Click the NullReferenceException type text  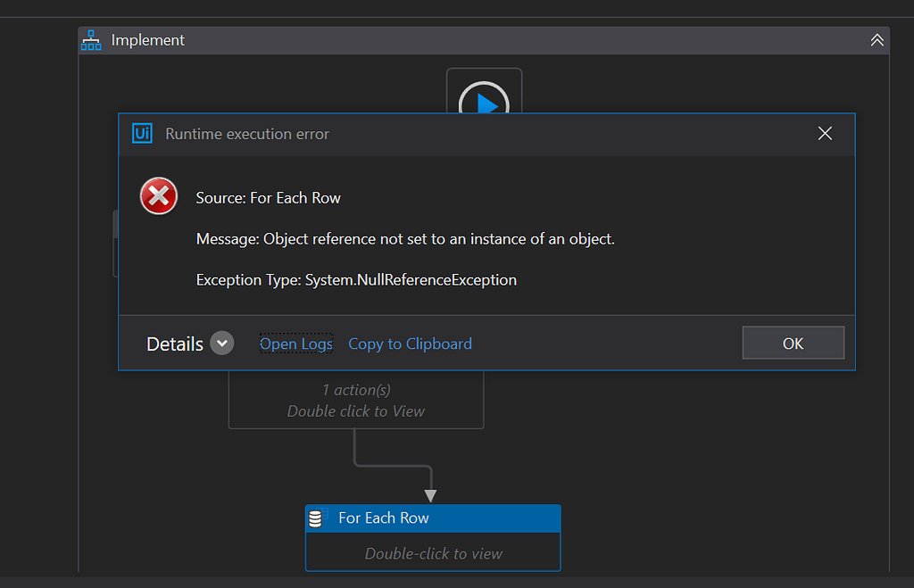356,280
